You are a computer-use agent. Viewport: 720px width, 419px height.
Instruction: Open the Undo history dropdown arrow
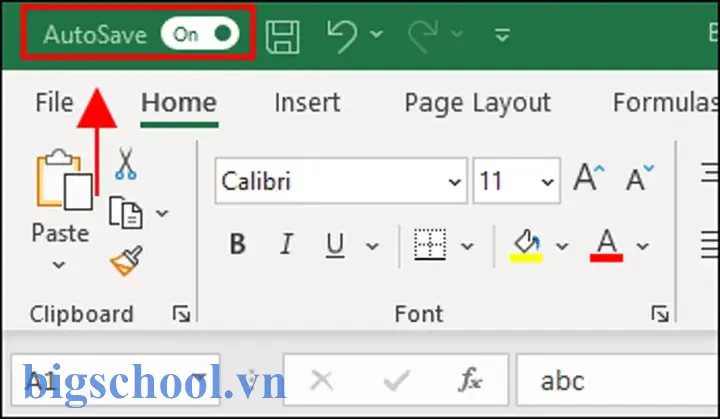tap(377, 34)
